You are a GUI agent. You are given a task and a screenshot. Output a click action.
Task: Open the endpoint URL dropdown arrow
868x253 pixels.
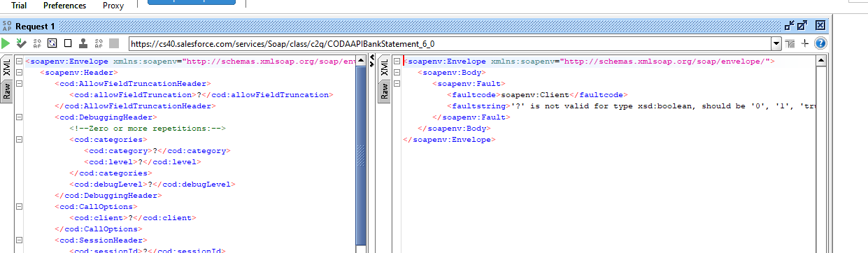776,43
